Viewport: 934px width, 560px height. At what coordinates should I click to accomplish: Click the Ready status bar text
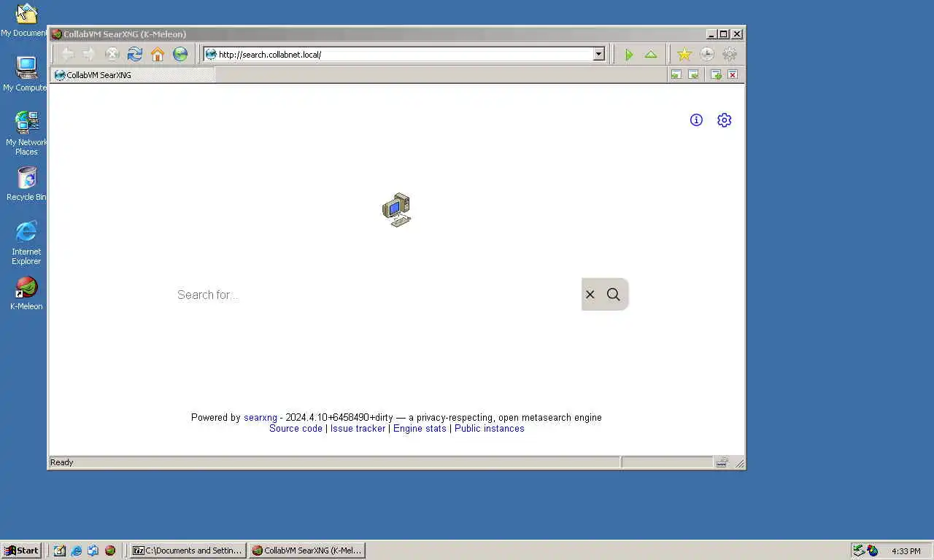(x=62, y=462)
